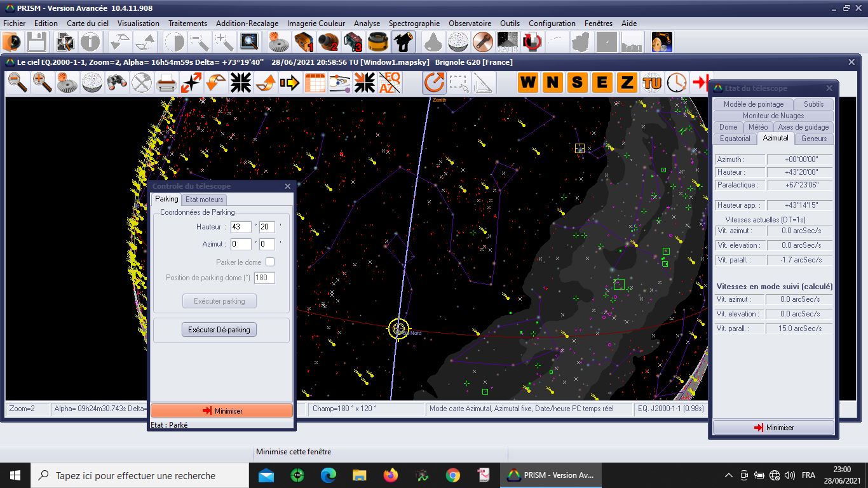The image size is (868, 488).
Task: Open the 'Moniteur de Nuages' tab
Action: (773, 116)
